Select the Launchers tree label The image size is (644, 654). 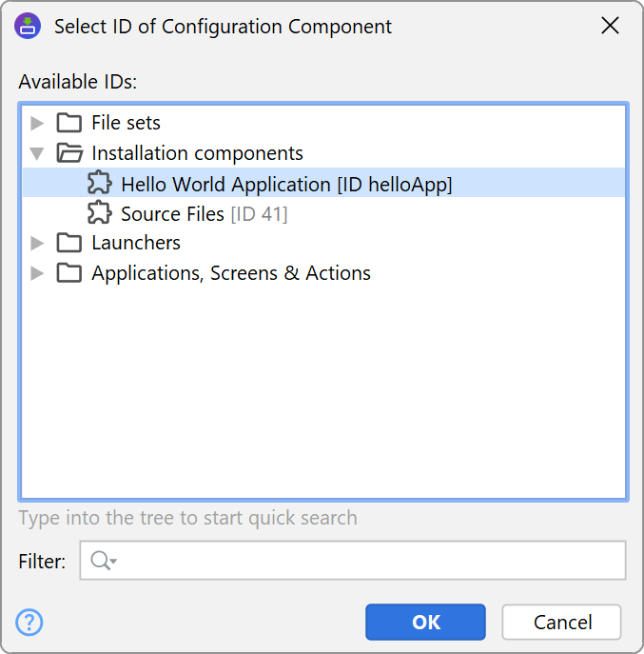(135, 243)
